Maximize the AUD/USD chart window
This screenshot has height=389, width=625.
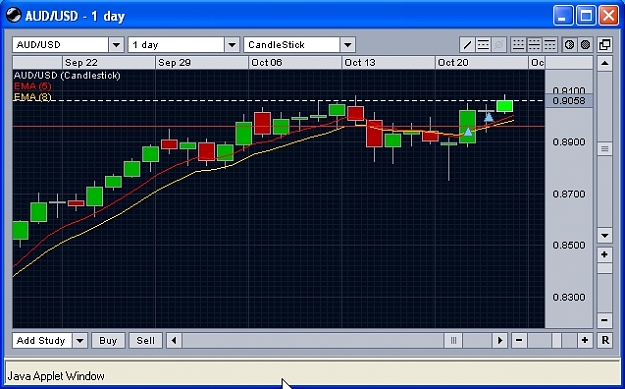pyautogui.click(x=586, y=16)
